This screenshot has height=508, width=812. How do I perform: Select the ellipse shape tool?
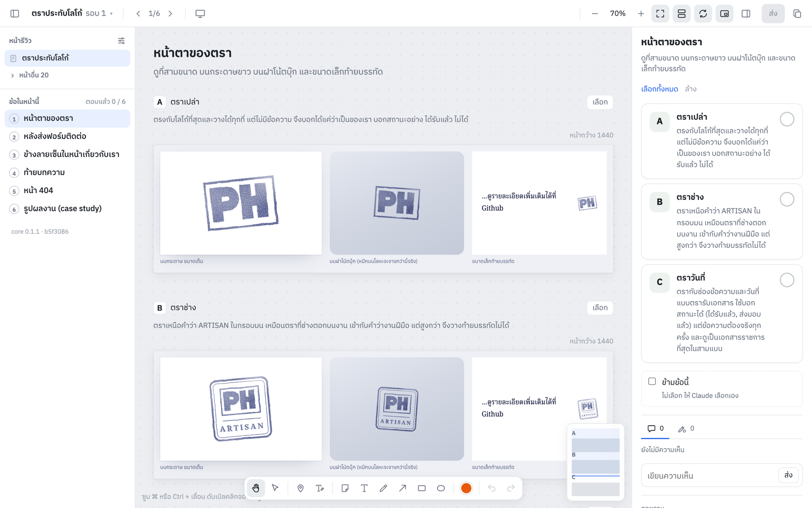pyautogui.click(x=441, y=488)
